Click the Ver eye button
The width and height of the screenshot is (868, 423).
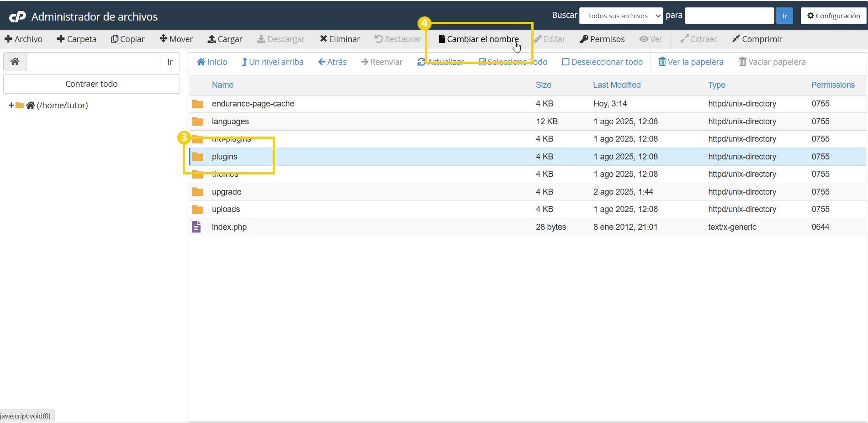point(651,39)
